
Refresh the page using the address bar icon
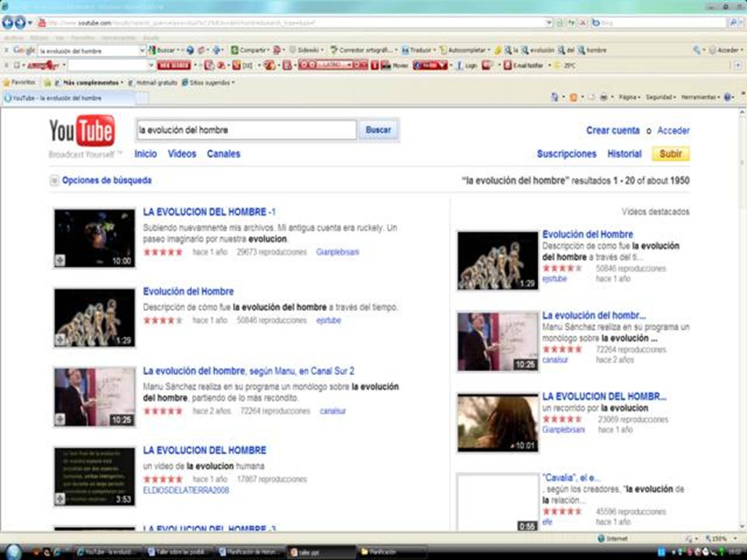(x=571, y=23)
